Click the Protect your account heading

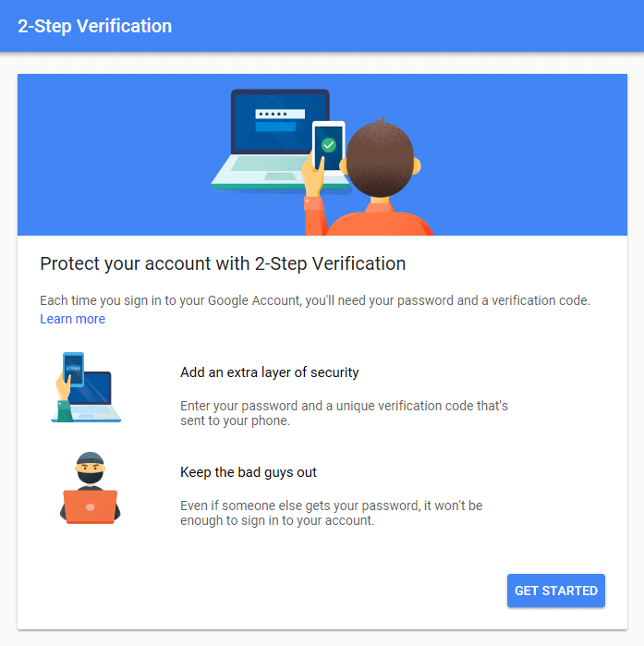pos(223,264)
